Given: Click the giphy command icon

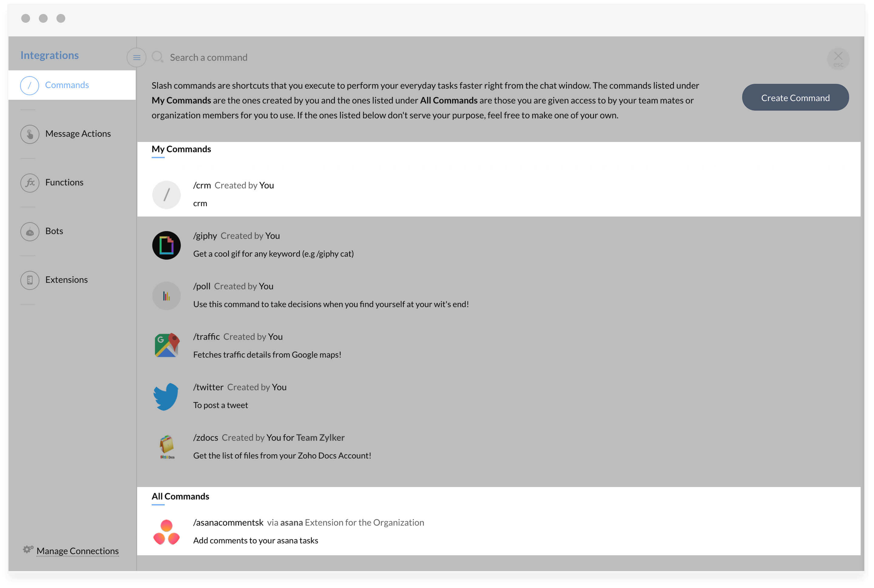Looking at the screenshot, I should point(166,245).
